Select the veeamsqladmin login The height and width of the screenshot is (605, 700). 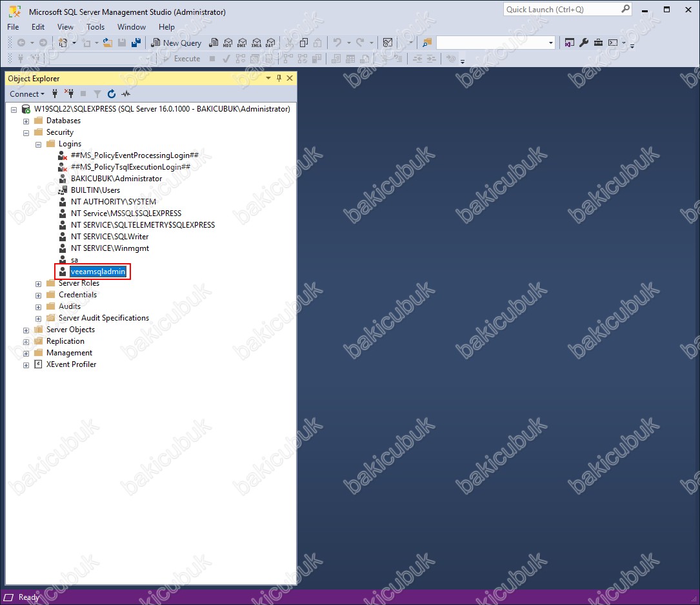tap(98, 272)
